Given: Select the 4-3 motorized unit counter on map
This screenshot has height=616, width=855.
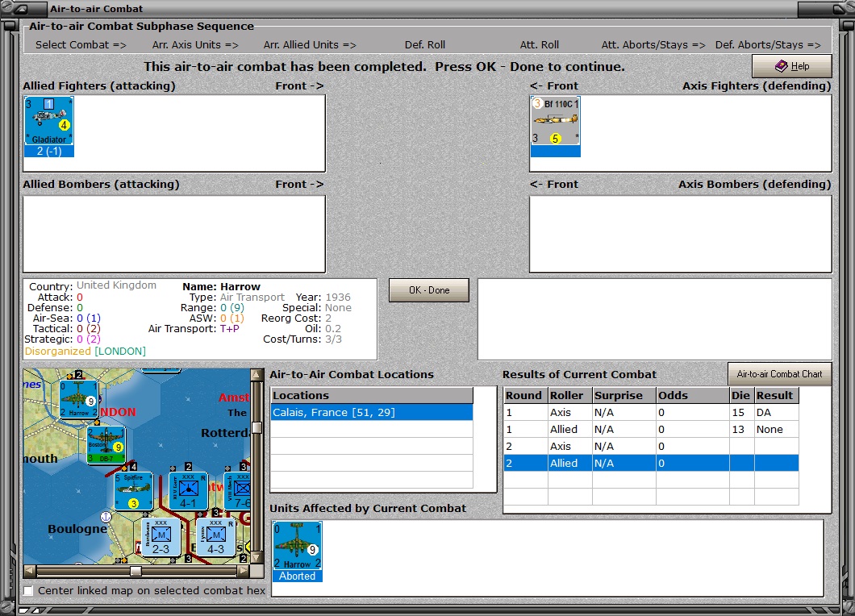Looking at the screenshot, I should [x=215, y=538].
